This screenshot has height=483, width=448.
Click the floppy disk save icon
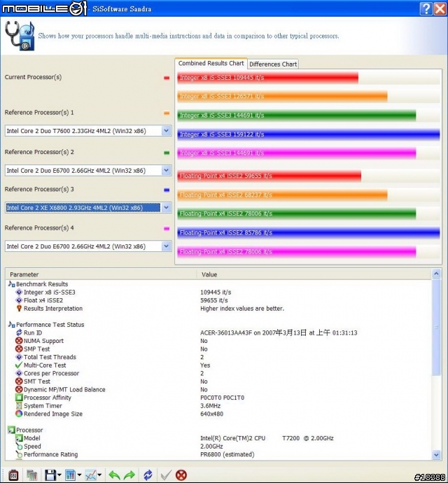coord(50,475)
